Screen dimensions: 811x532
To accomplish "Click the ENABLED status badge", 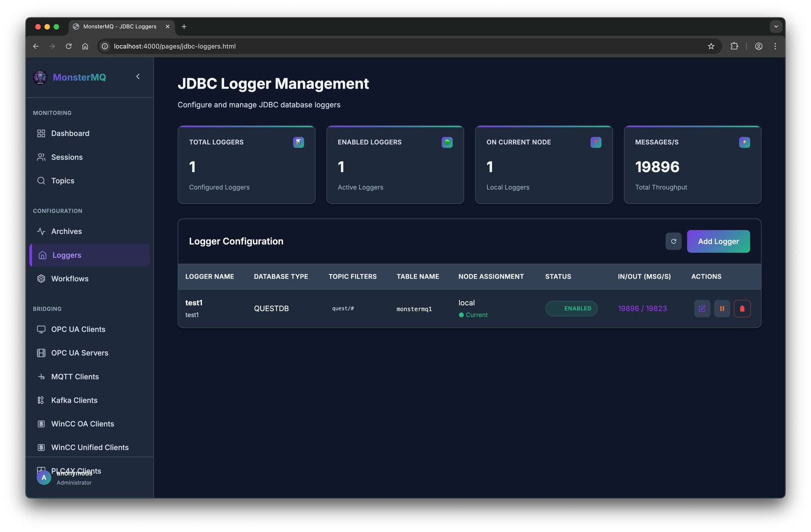I will point(571,308).
